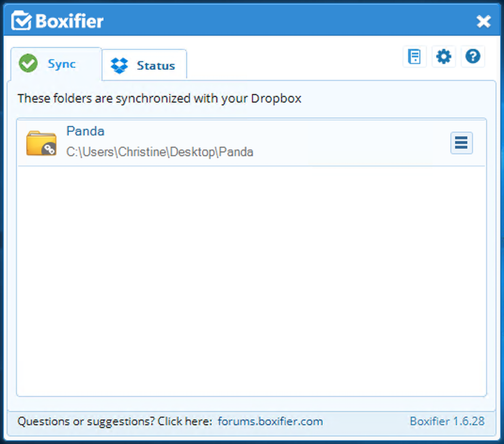The width and height of the screenshot is (504, 444).
Task: Click the Panda folder name
Action: [x=85, y=131]
